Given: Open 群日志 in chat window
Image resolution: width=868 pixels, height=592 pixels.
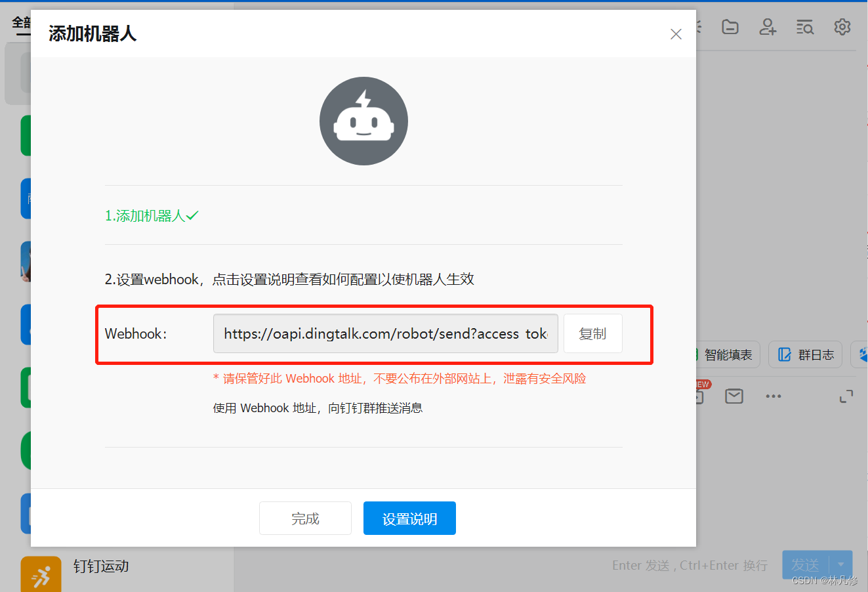Looking at the screenshot, I should [806, 354].
